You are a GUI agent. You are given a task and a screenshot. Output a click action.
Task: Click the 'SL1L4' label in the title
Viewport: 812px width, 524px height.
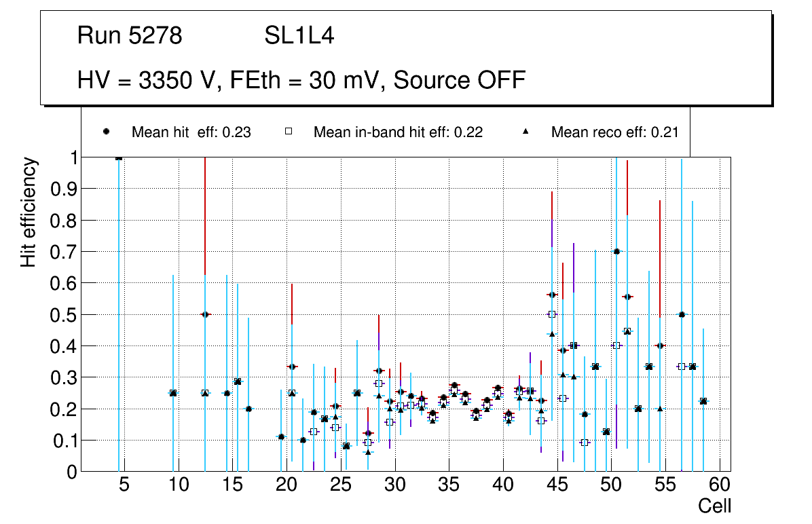pos(299,36)
